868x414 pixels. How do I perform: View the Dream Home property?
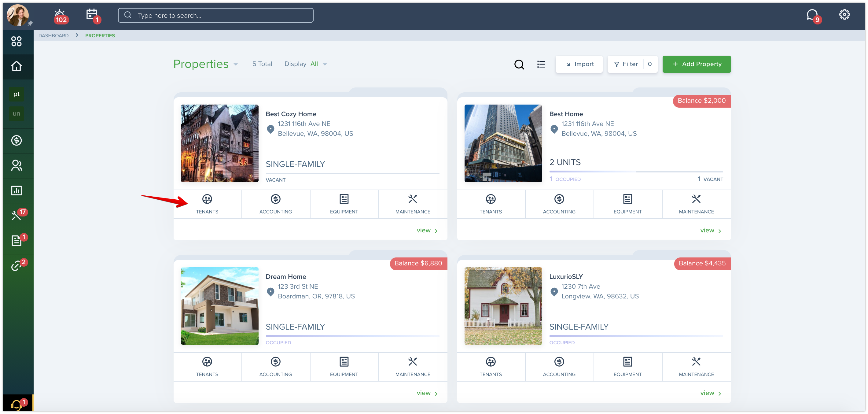tap(427, 393)
